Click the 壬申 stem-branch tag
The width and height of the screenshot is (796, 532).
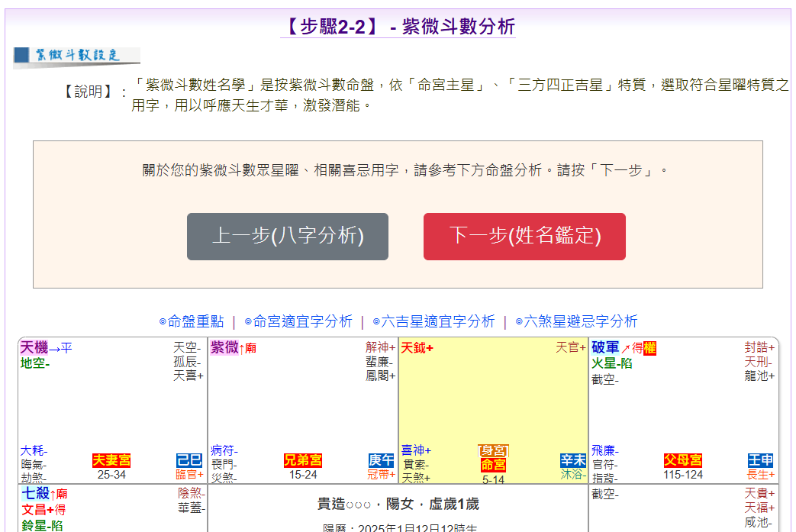(x=761, y=460)
